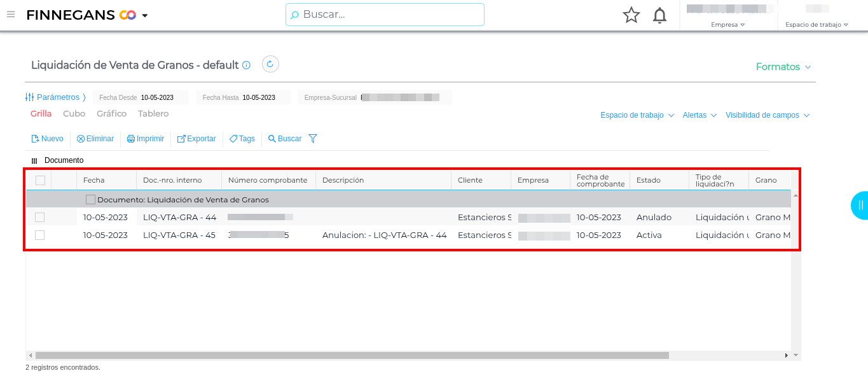Sort by the Fecha column header
Screen dimensions: 868x378
point(106,180)
